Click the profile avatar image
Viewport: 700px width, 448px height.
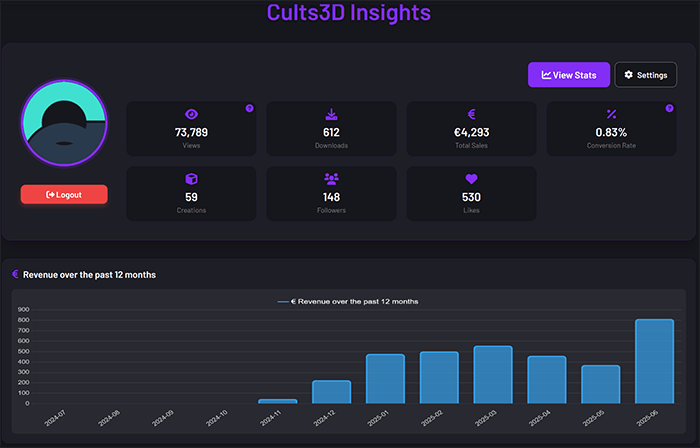pyautogui.click(x=64, y=123)
